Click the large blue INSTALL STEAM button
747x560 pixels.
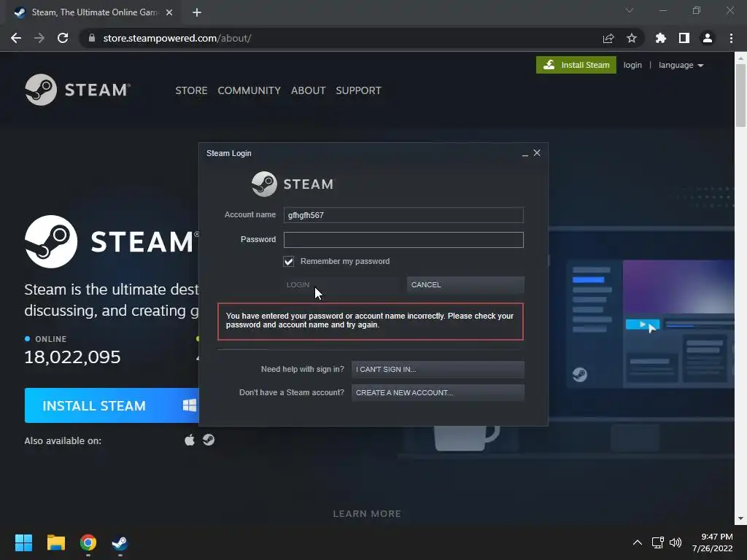coord(112,405)
